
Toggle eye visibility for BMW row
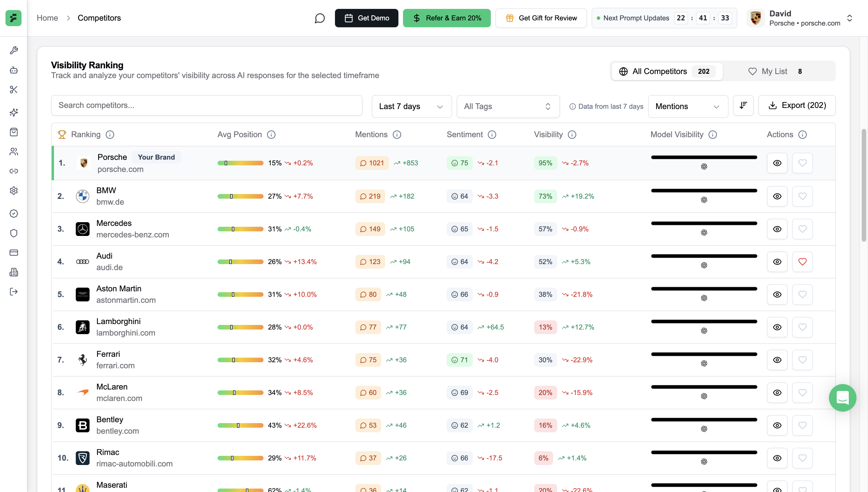tap(777, 196)
